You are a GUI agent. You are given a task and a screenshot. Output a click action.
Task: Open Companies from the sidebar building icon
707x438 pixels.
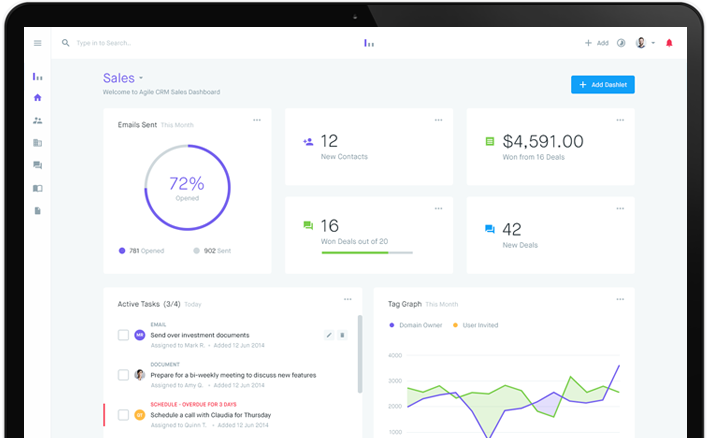38,143
